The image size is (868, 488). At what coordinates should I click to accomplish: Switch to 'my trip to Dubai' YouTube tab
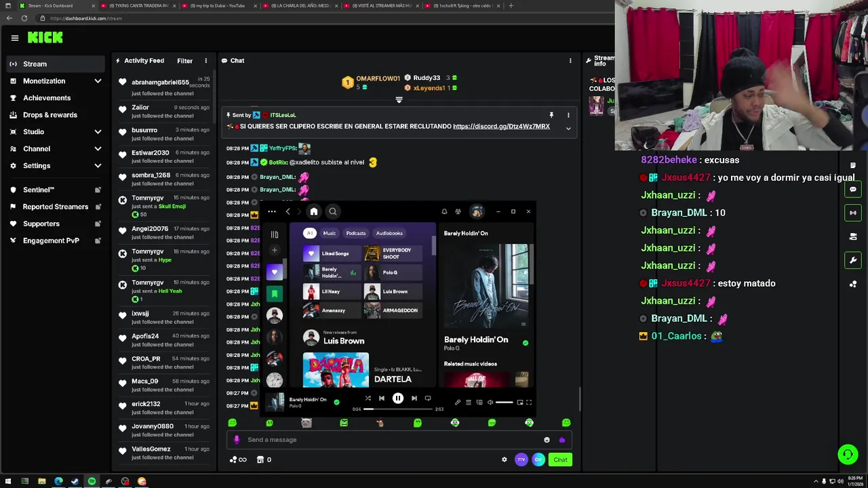[217, 5]
